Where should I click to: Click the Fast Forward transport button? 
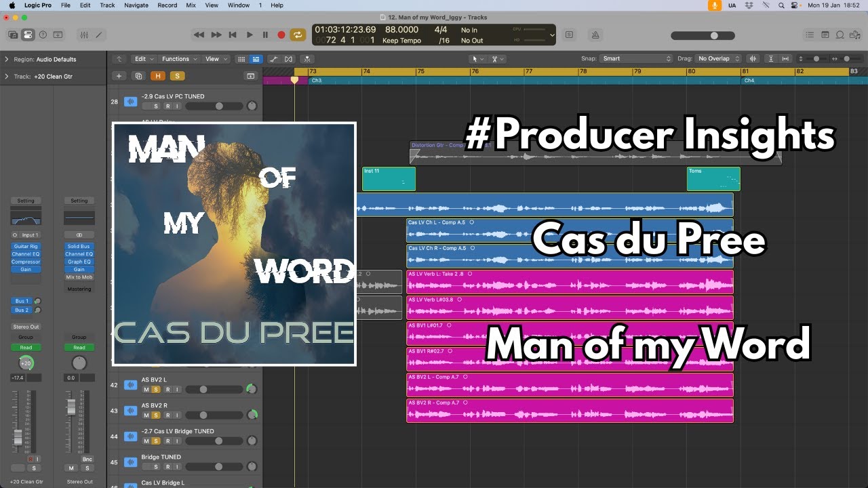216,35
